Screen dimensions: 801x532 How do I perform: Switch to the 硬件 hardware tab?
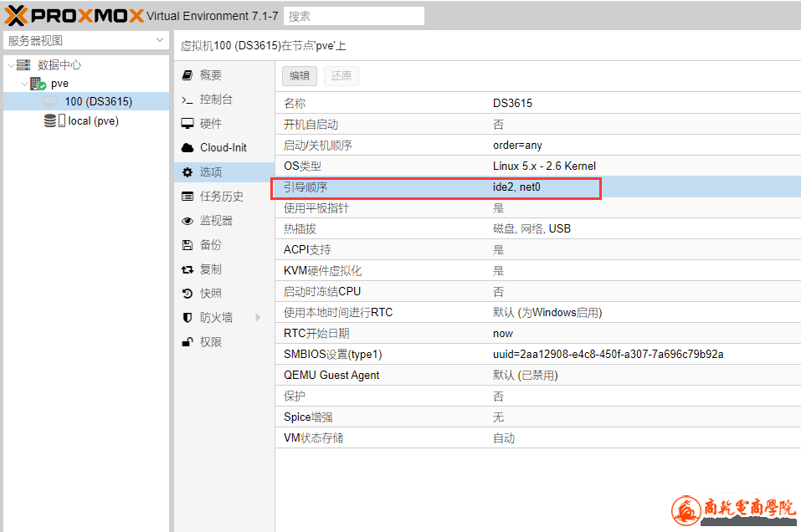224,124
